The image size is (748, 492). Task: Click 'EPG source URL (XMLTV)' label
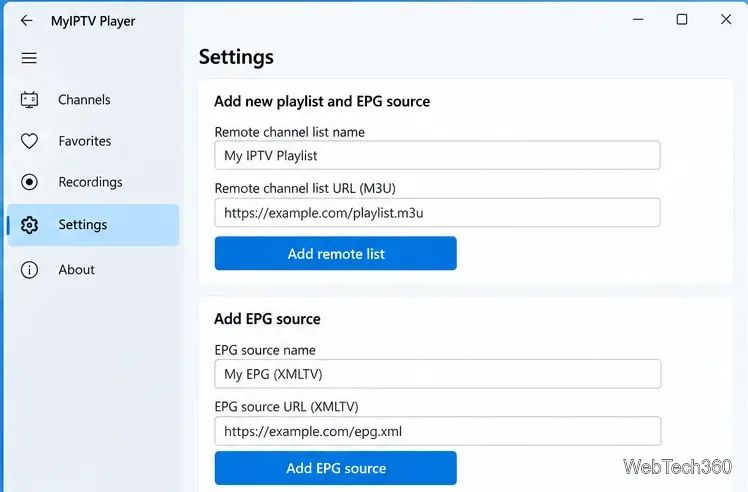point(287,407)
